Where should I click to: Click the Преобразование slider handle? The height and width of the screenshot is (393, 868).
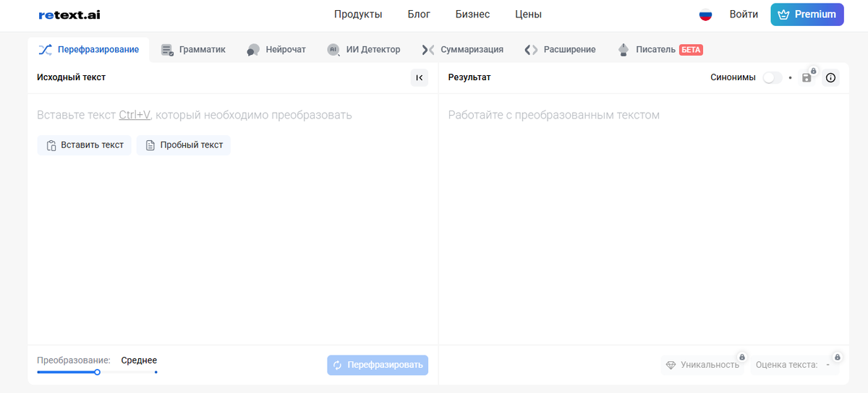[97, 372]
